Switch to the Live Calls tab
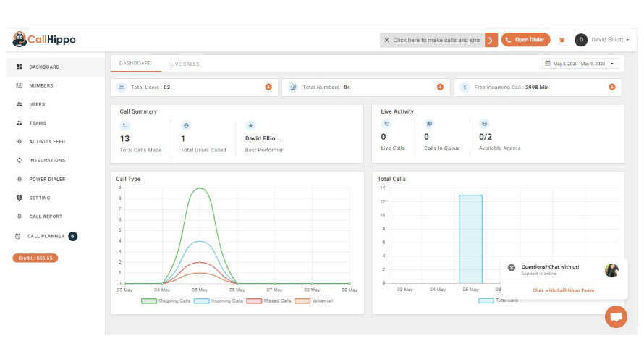The image size is (644, 362). 185,64
